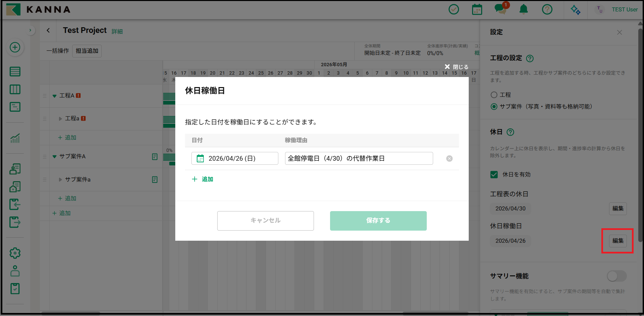
Task: Open the list view icon in sidebar
Action: (15, 72)
